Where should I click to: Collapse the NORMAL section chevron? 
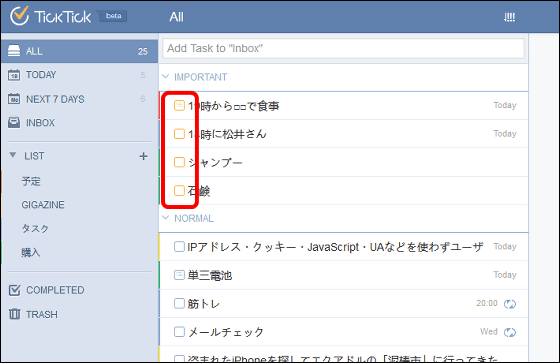coord(165,218)
